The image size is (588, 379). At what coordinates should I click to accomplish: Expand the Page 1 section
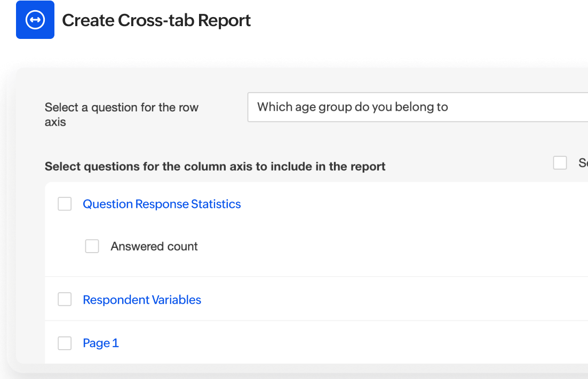(101, 343)
